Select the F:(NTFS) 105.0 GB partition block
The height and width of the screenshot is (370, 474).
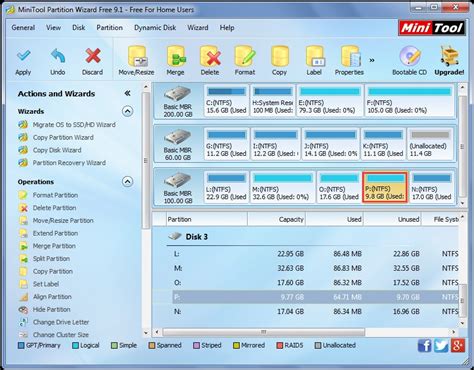coord(410,100)
